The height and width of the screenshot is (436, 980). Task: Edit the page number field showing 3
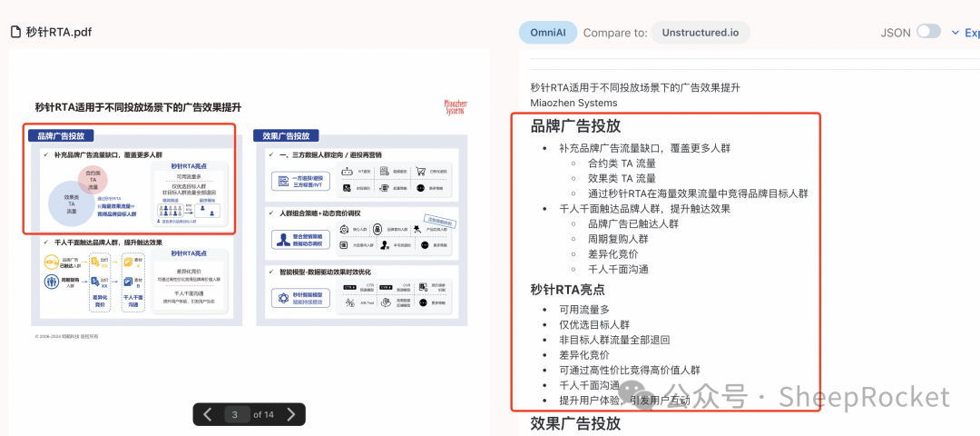pos(236,414)
